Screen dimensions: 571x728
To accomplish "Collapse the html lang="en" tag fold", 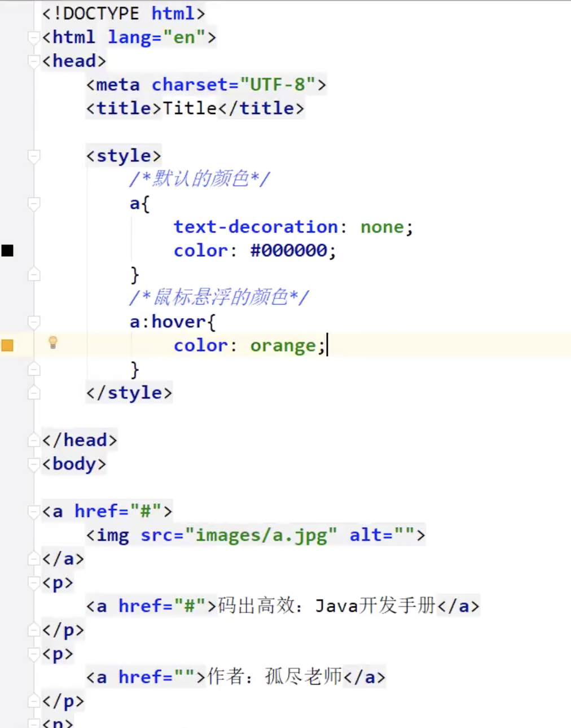I will [x=34, y=38].
